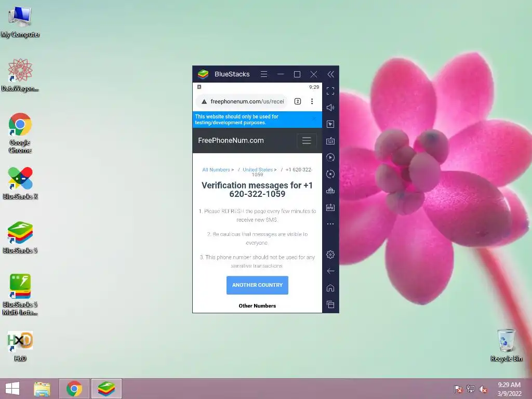The image size is (532, 399).
Task: Click the blue testing/development notice banner
Action: coord(257,119)
